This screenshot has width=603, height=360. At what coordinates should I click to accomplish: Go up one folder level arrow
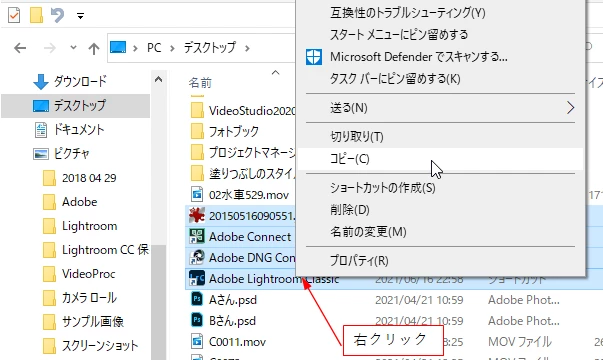pyautogui.click(x=93, y=48)
